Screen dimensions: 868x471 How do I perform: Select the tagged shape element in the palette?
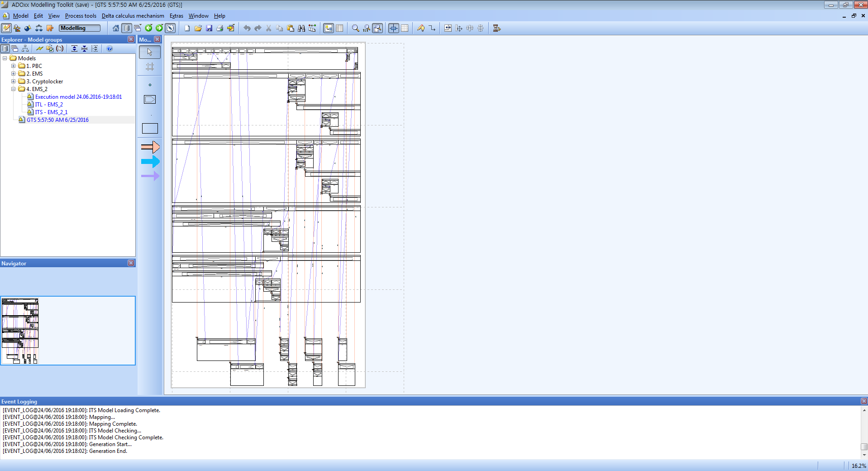pos(150,99)
